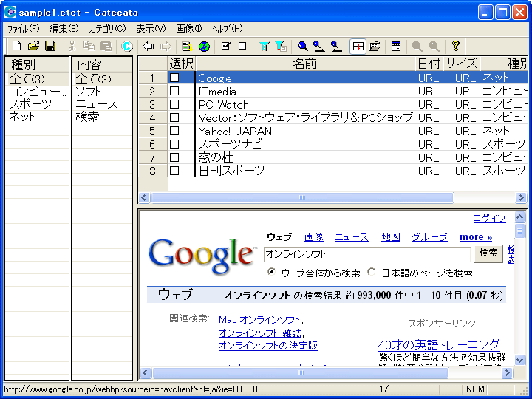Tick the checkbox for 日刊スポーツ row
This screenshot has width=532, height=399.
(174, 171)
